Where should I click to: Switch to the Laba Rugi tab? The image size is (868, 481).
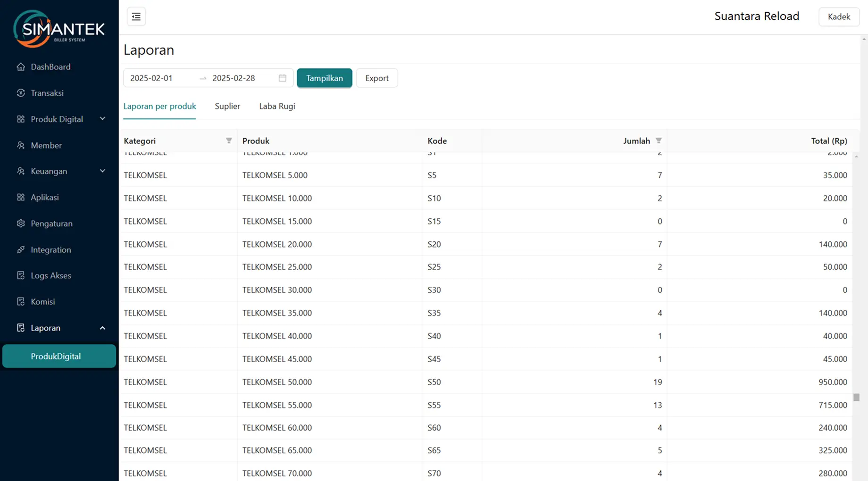pyautogui.click(x=277, y=106)
